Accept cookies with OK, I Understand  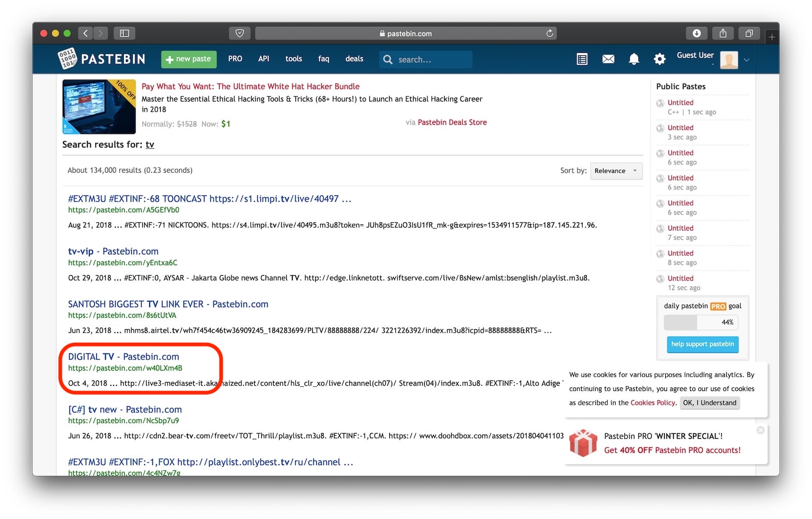709,403
